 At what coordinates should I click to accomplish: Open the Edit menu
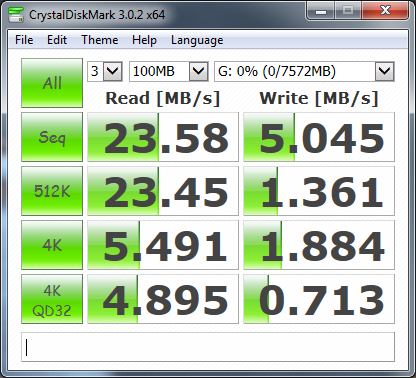(57, 40)
